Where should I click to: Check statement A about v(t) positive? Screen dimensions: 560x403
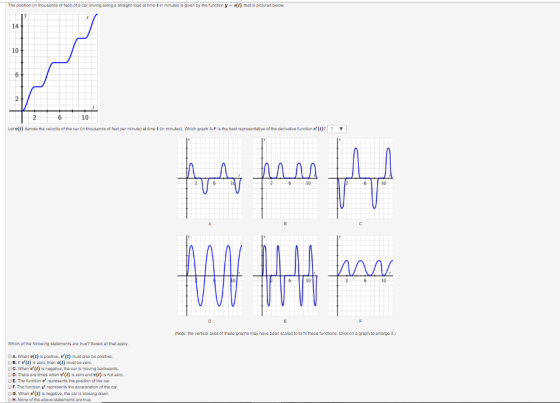pyautogui.click(x=10, y=356)
